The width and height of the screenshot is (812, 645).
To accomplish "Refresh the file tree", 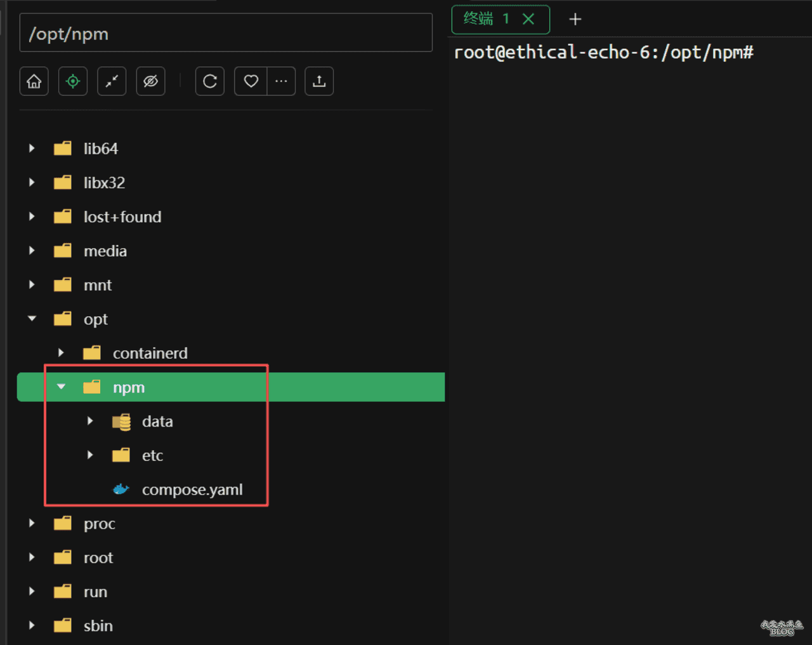I will [x=210, y=81].
